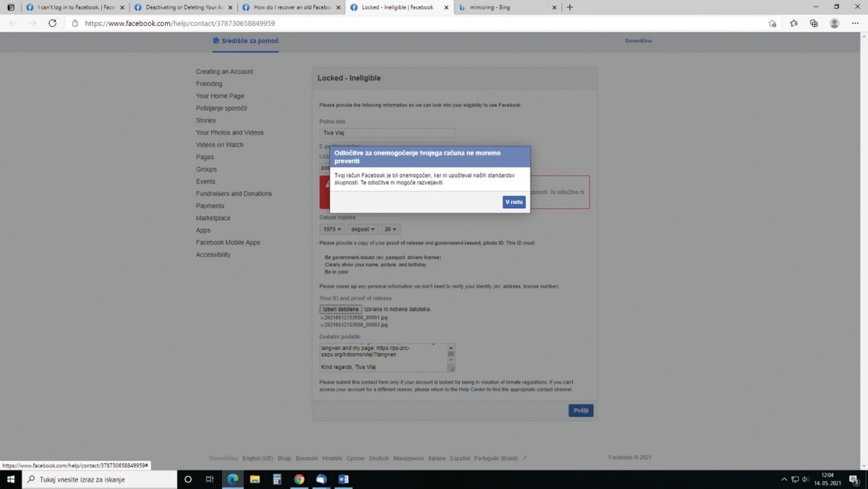Open Creating an Account help topic
868x489 pixels.
pos(224,72)
